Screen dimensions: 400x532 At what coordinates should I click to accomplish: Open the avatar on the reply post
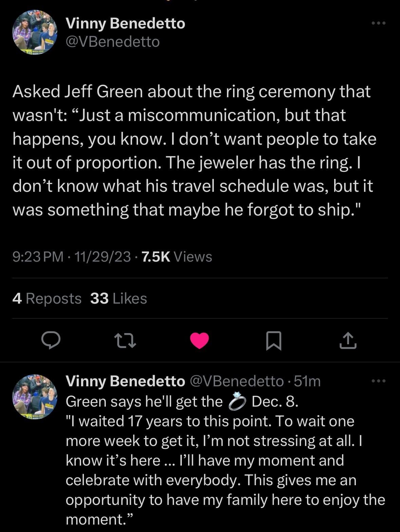pyautogui.click(x=35, y=396)
